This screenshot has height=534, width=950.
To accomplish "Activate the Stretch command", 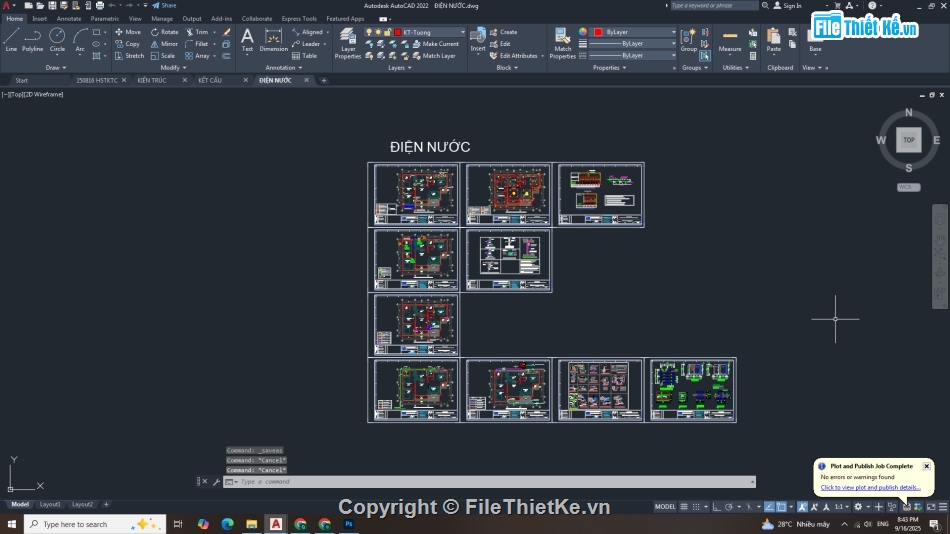I will point(129,56).
